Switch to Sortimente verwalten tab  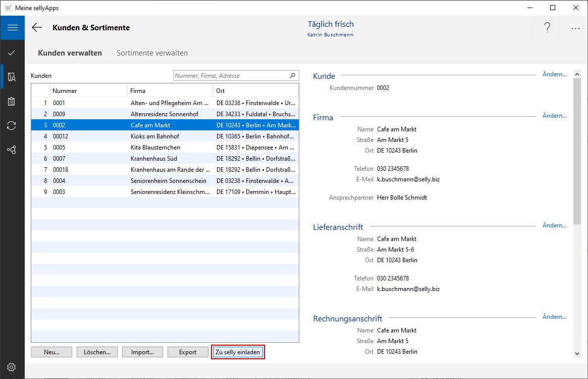152,53
